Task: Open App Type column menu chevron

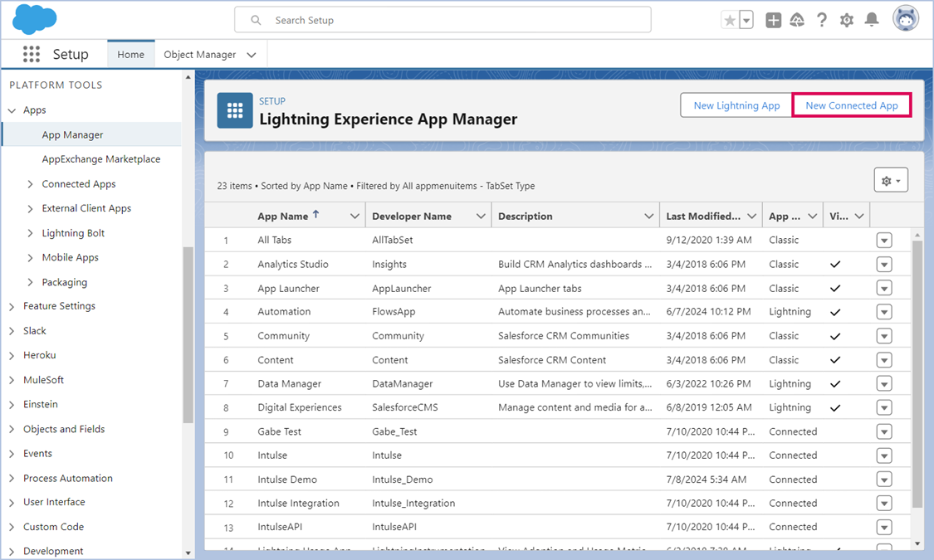Action: coord(813,216)
